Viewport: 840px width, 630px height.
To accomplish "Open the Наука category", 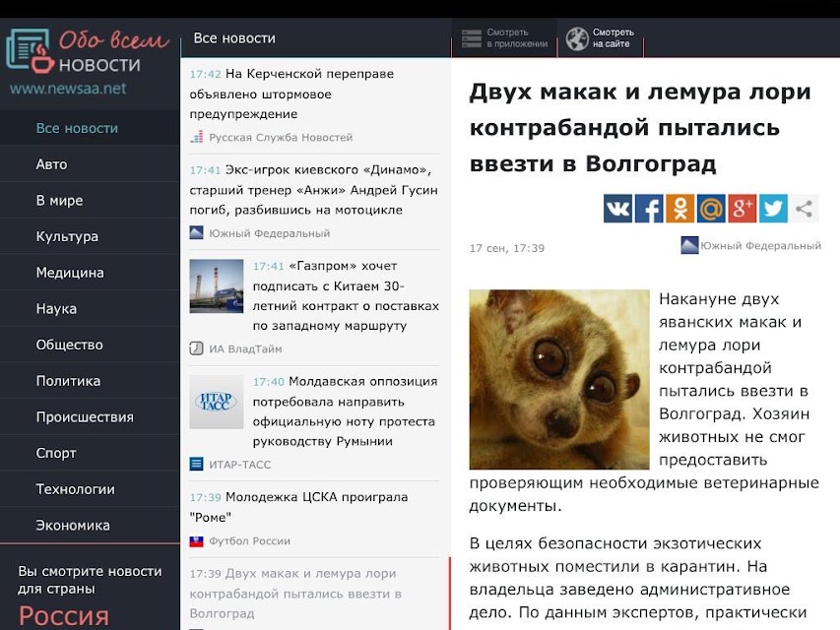I will pos(90,308).
